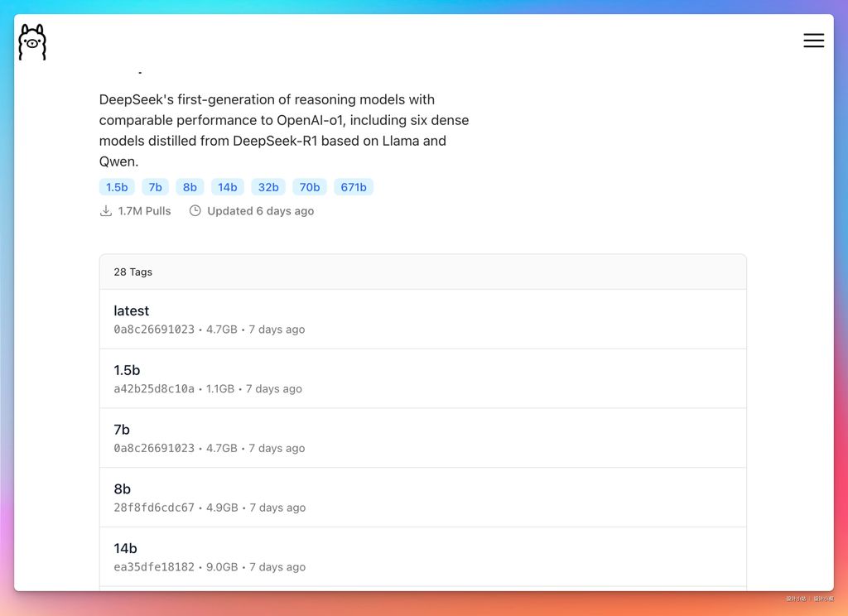Open the hamburger navigation menu

coord(813,41)
